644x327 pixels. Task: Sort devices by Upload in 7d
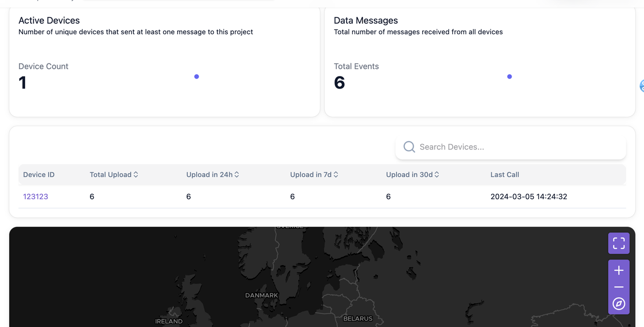pyautogui.click(x=336, y=175)
